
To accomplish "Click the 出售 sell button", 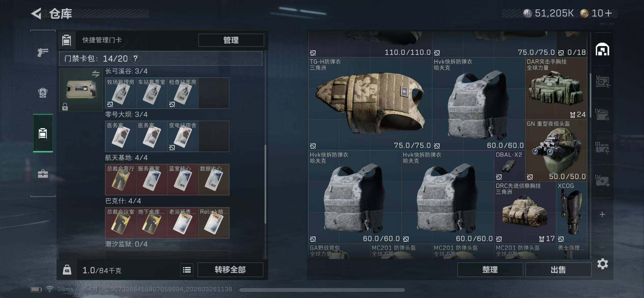I will tap(558, 270).
